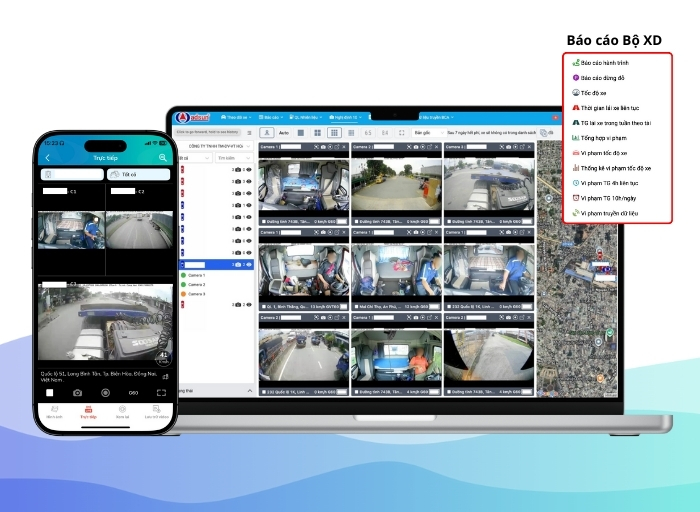Tap the record icon on phone controls
This screenshot has width=700, height=512.
click(x=104, y=393)
